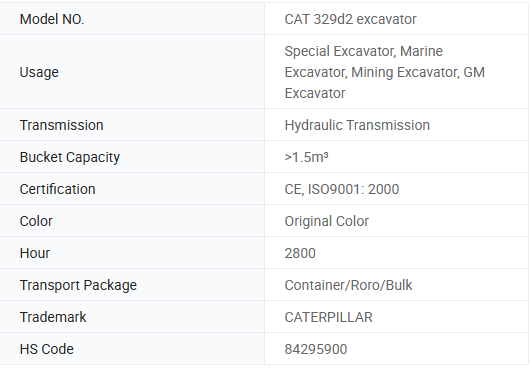
Task: Click the HS Code label
Action: pyautogui.click(x=46, y=349)
